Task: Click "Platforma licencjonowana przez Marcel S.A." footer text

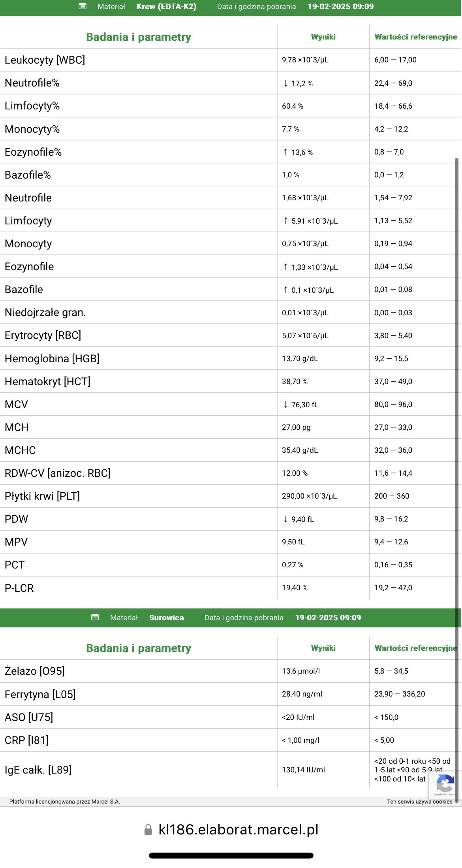Action: [x=64, y=802]
